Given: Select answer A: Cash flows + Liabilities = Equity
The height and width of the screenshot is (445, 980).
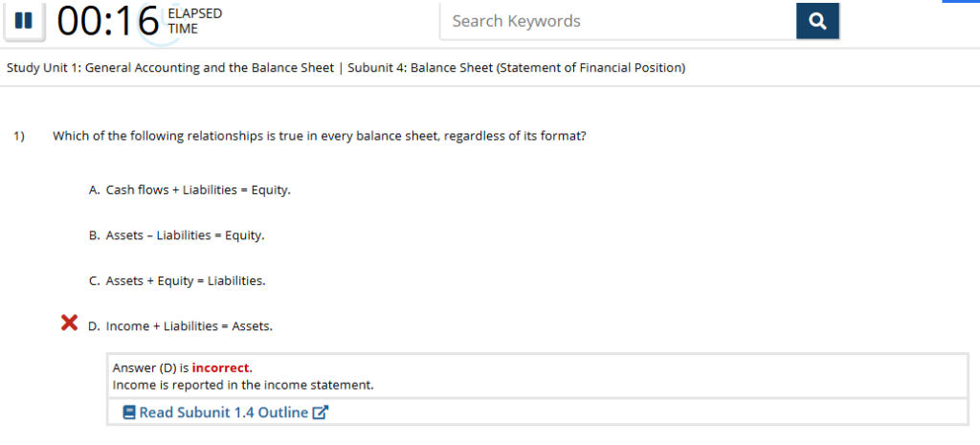Looking at the screenshot, I should 197,189.
